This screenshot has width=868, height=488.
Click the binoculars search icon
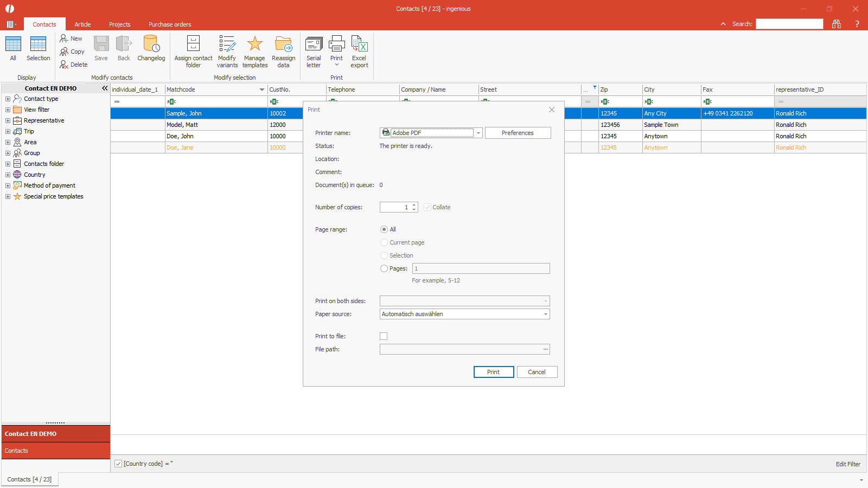(837, 24)
